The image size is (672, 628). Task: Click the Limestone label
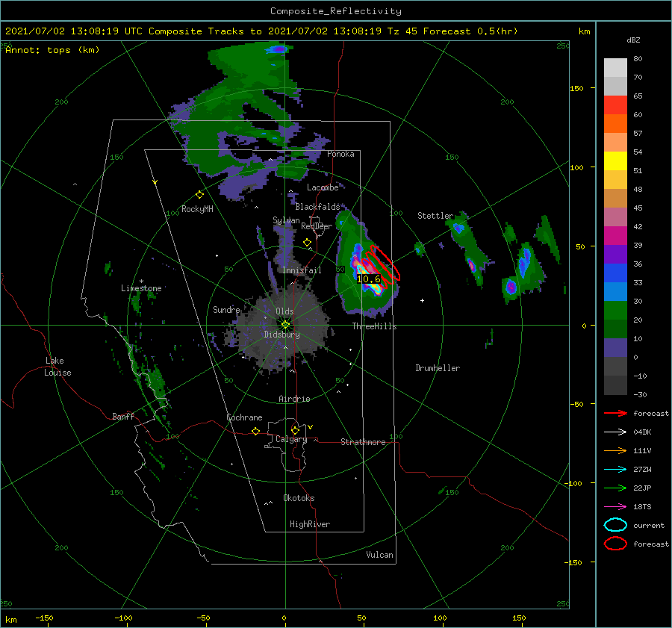tap(141, 288)
